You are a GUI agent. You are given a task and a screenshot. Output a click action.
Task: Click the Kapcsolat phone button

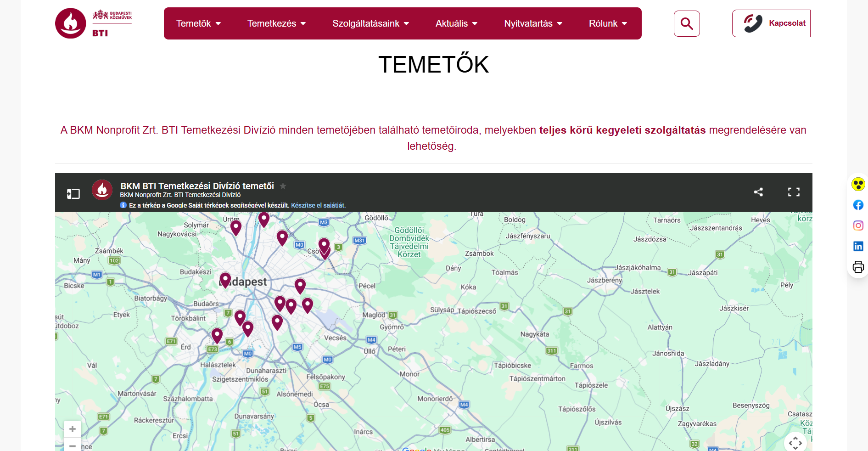[x=771, y=23]
